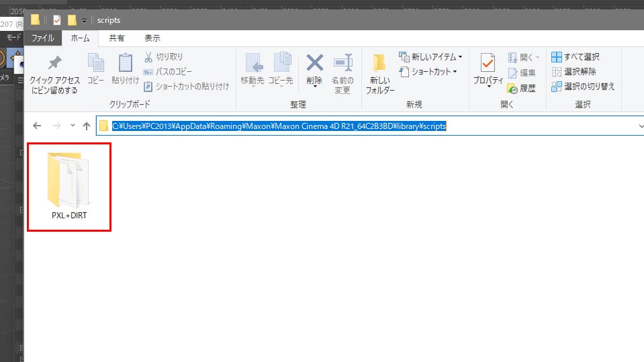Viewport: 644px width, 362px height.
Task: Click 編集 (Edit) ribbon command
Action: point(522,73)
